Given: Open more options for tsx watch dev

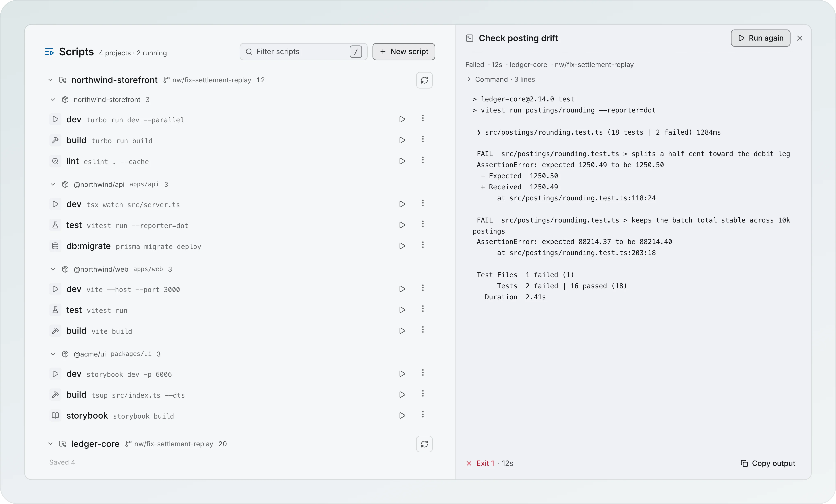Looking at the screenshot, I should click(x=423, y=203).
